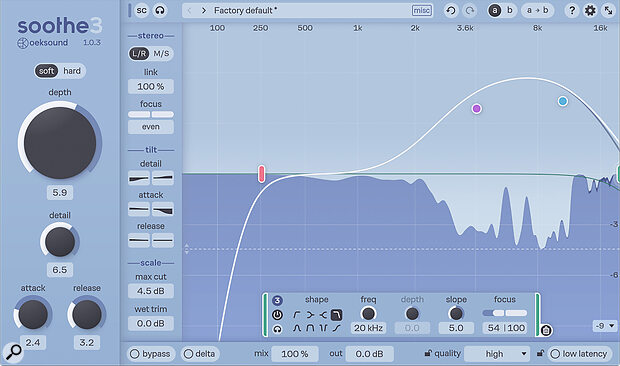The height and width of the screenshot is (366, 620).
Task: Select the low shelf band shape
Action: point(310,315)
